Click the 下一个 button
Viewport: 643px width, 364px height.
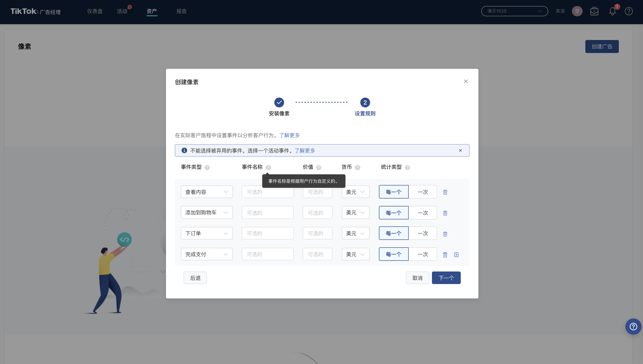(446, 278)
